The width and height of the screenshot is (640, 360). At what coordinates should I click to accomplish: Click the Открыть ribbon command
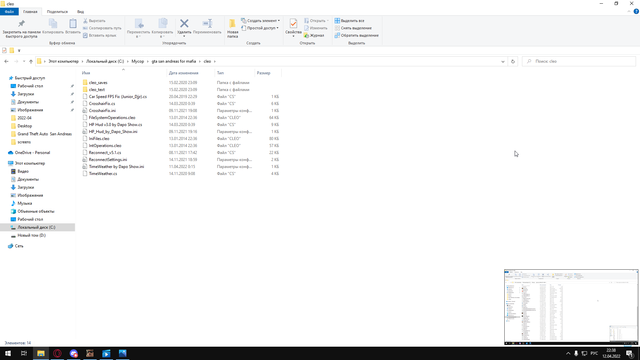tap(316, 20)
